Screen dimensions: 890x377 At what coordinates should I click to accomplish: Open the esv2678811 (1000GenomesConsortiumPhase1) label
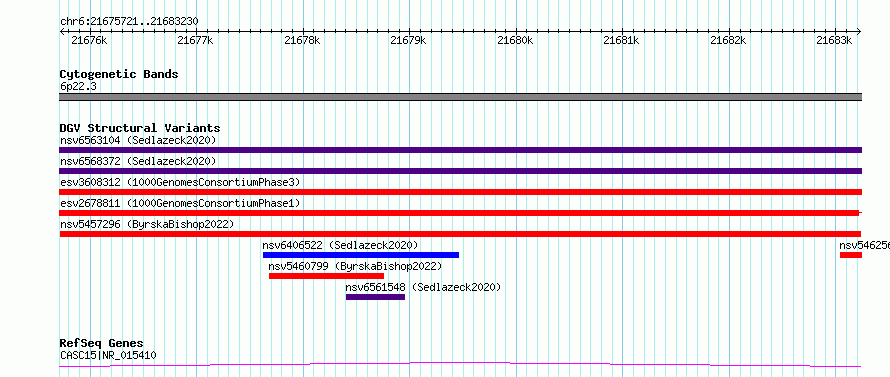point(180,203)
